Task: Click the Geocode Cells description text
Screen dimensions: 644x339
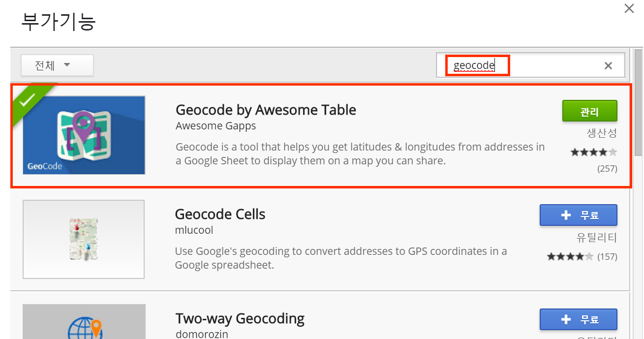Action: coord(341,258)
